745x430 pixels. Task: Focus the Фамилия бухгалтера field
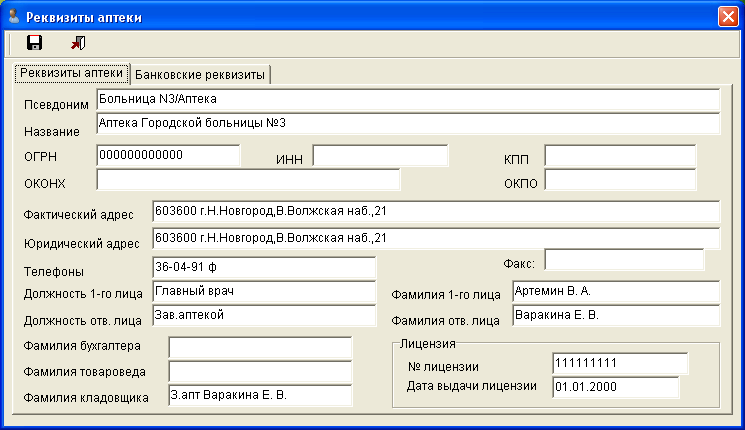260,347
